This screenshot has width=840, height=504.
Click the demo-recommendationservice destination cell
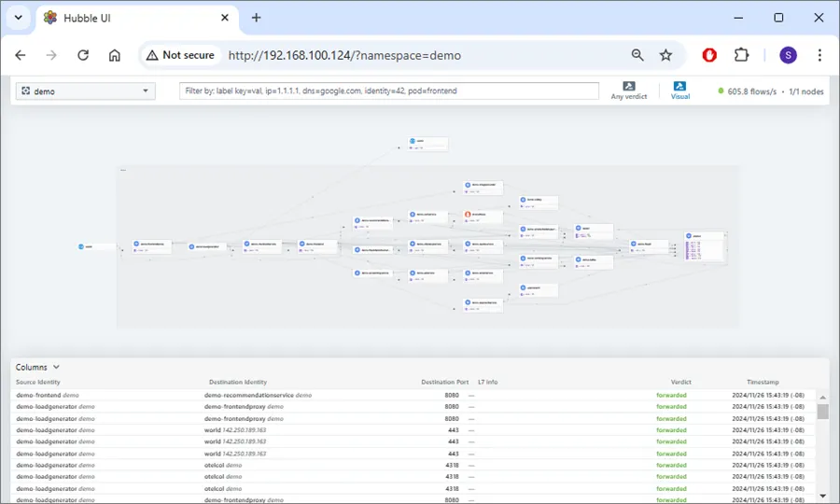(258, 396)
